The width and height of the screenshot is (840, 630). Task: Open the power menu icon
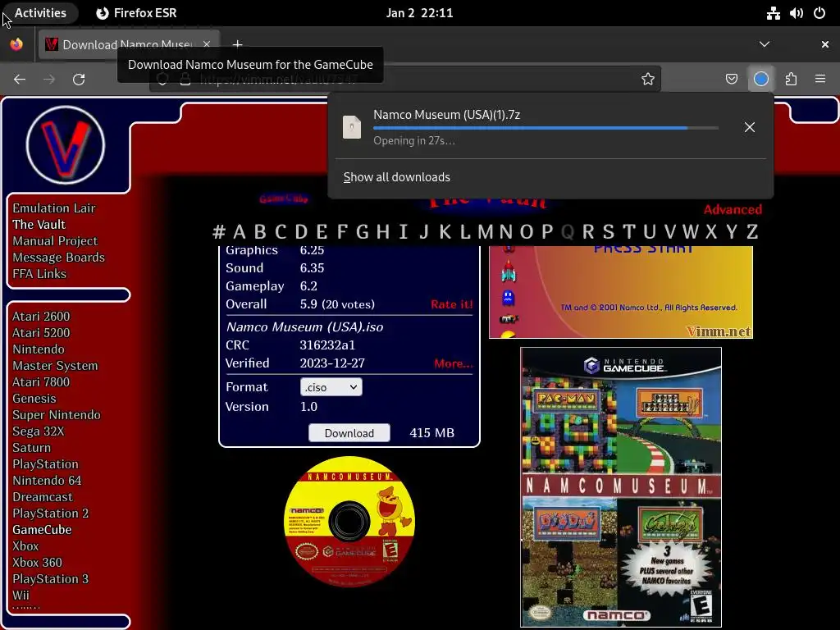(x=819, y=13)
